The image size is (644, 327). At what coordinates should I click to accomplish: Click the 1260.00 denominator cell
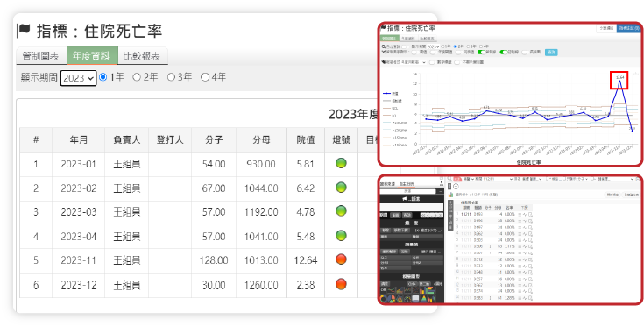(x=261, y=285)
